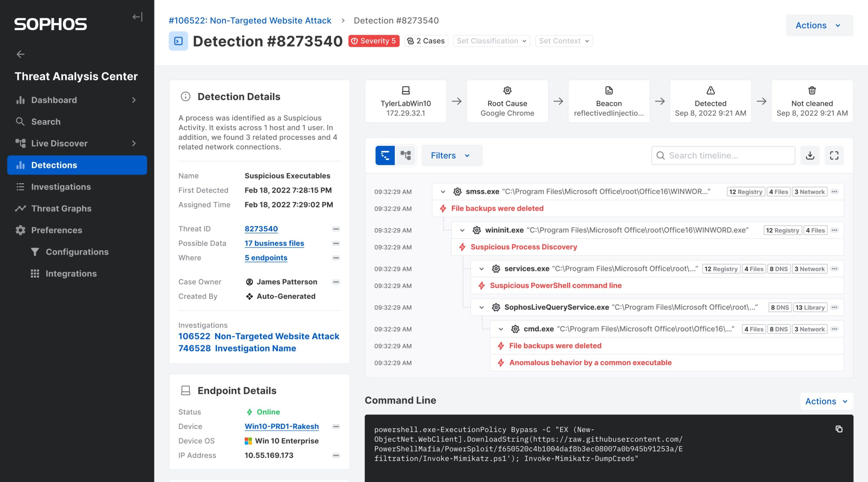Expand timeline to fullscreen
The height and width of the screenshot is (482, 868).
click(x=834, y=155)
